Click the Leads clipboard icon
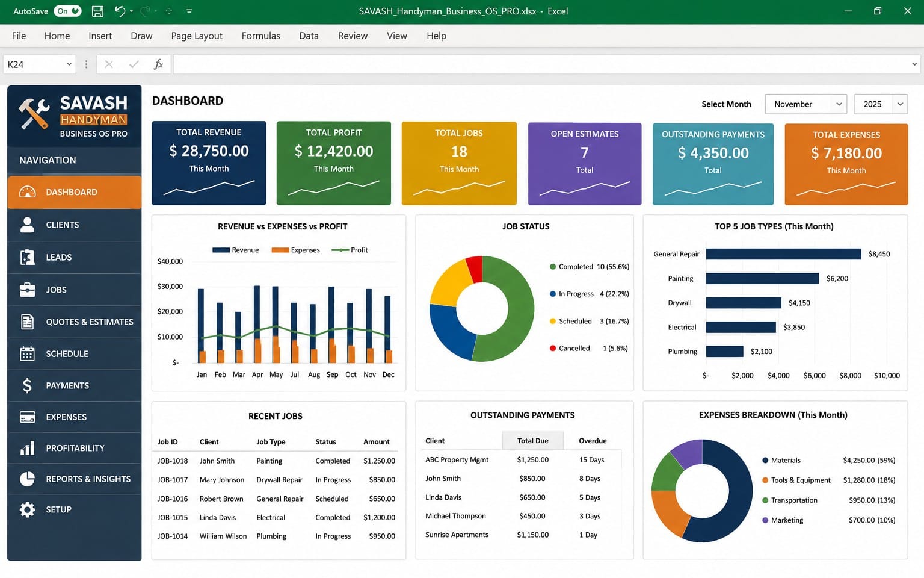924x578 pixels. tap(27, 257)
